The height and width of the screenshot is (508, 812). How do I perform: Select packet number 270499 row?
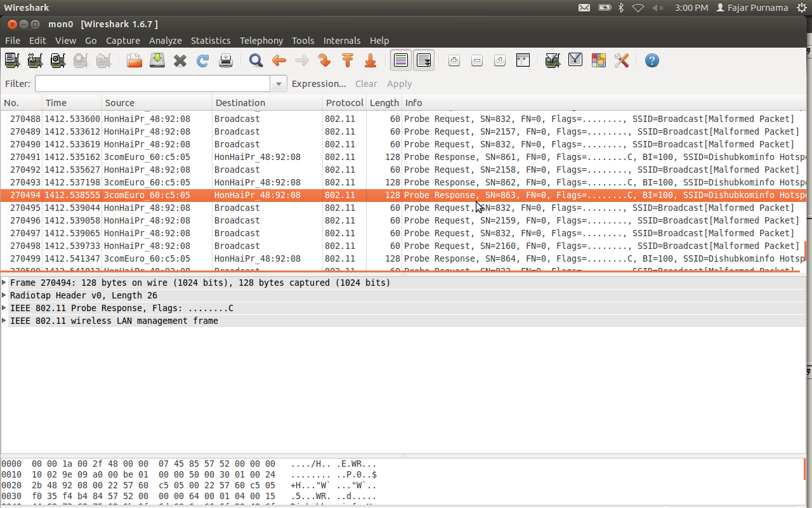point(403,258)
